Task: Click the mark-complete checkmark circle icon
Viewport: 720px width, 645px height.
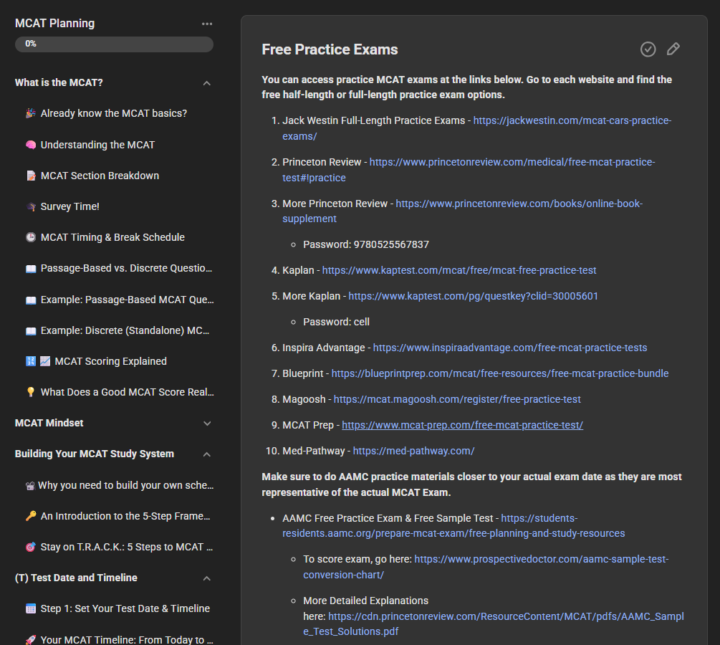Action: pyautogui.click(x=648, y=49)
